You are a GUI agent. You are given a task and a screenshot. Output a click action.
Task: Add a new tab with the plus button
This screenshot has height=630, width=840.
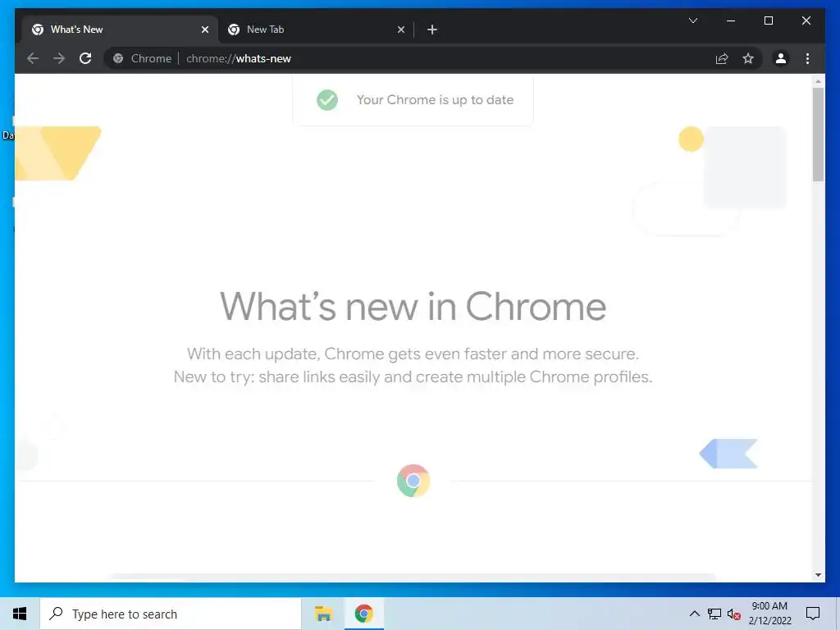coord(431,30)
